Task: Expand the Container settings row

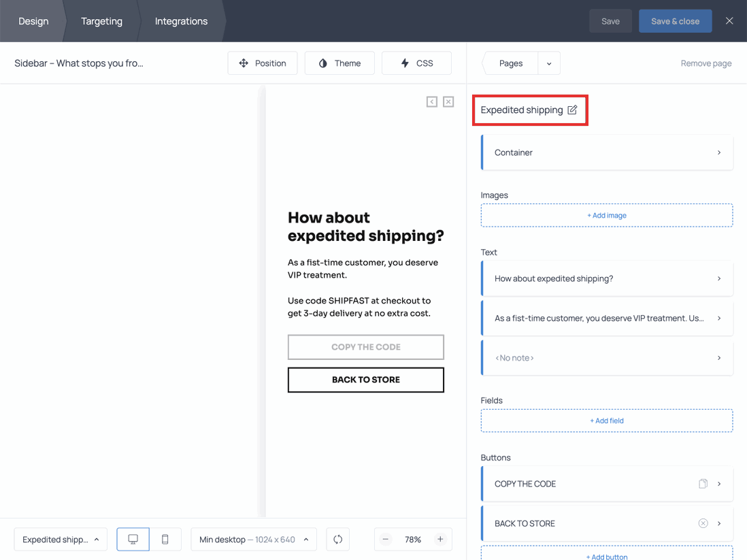Action: coord(607,152)
